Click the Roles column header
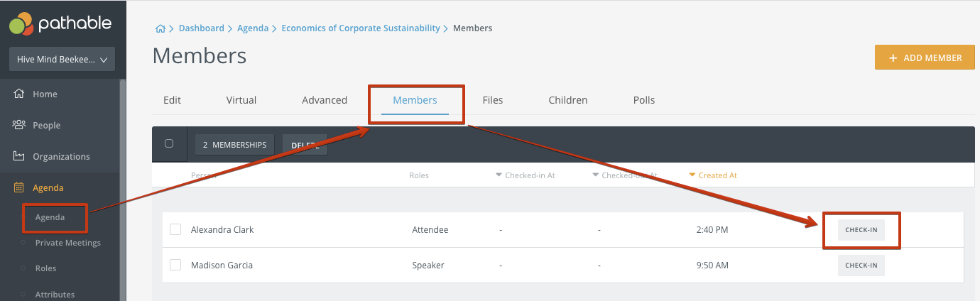The height and width of the screenshot is (301, 980). (419, 175)
